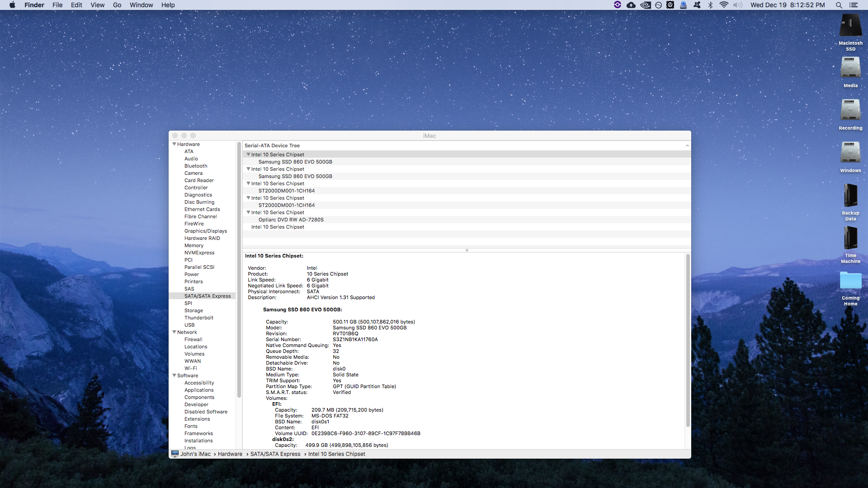The width and height of the screenshot is (868, 488).
Task: Open the Go menu
Action: pos(117,5)
